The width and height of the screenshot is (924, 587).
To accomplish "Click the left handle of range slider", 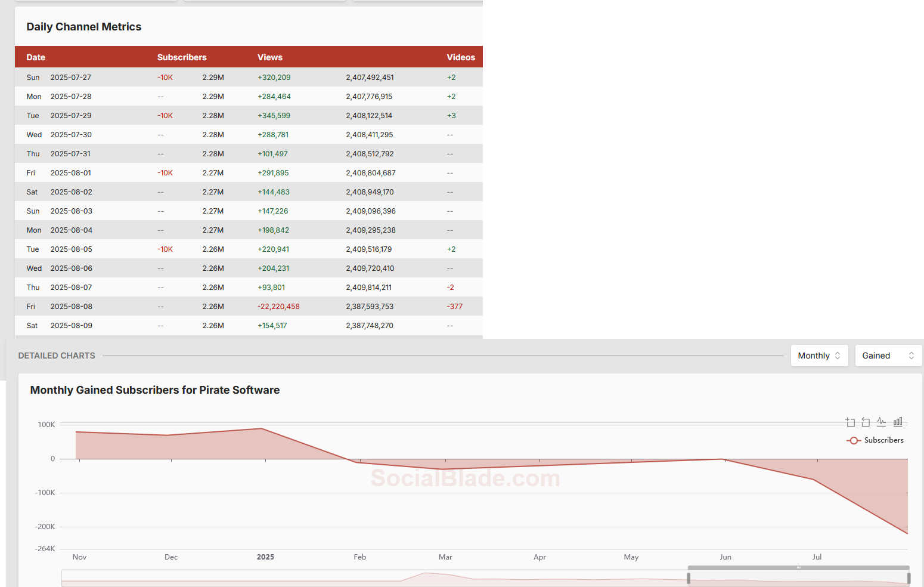I will coord(689,578).
